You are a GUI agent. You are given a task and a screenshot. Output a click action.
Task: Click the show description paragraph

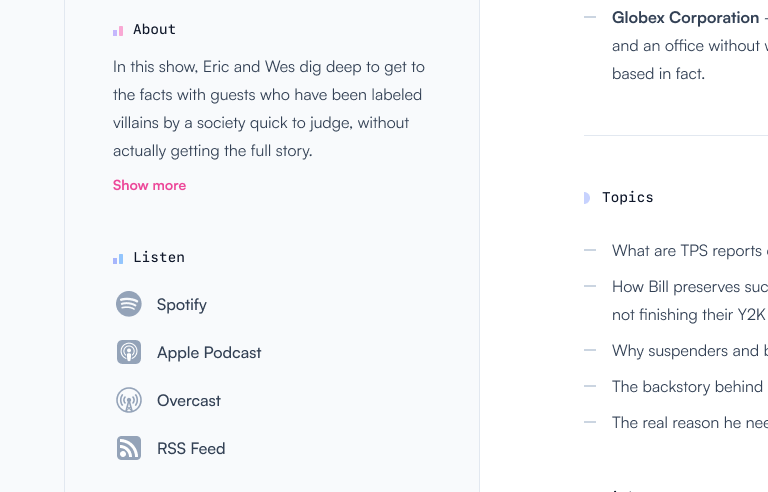[268, 109]
